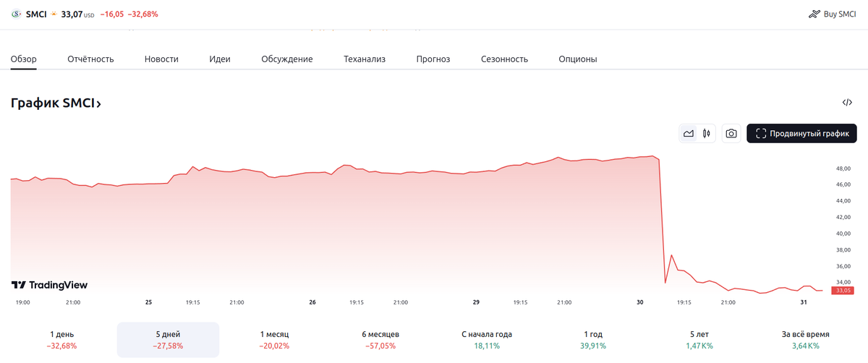Click the 48,00 price axis label

point(843,168)
